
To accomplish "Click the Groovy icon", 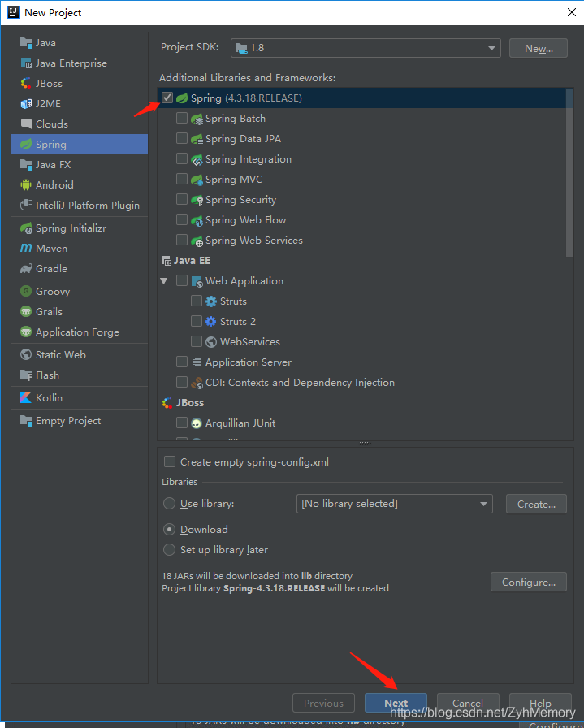I will pyautogui.click(x=26, y=291).
